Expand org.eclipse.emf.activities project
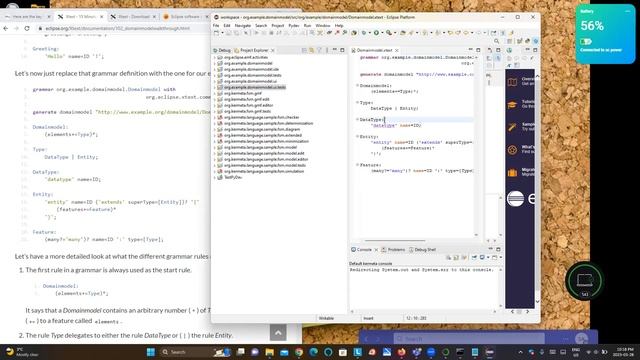640x360 pixels. coord(215,58)
